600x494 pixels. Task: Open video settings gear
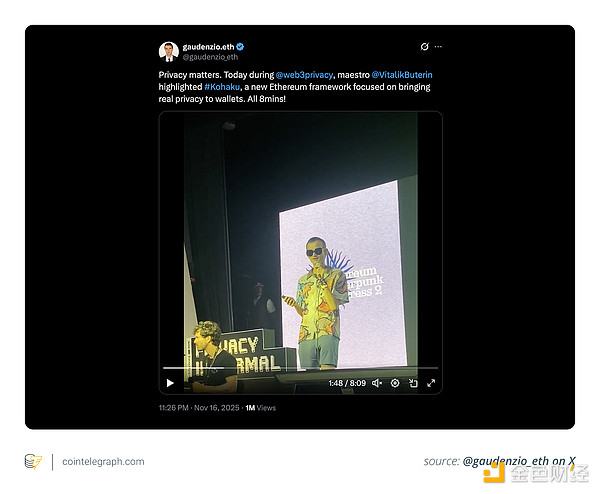point(395,383)
